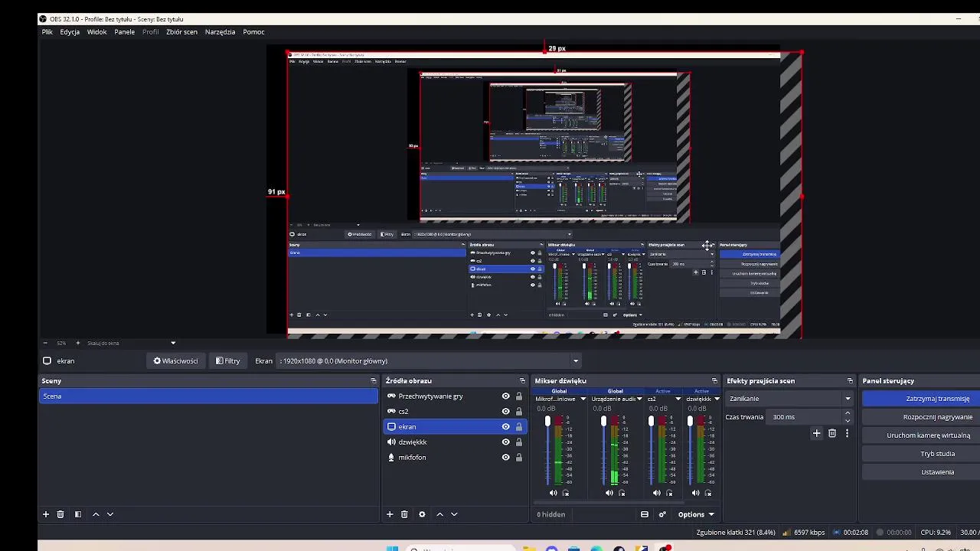Open source properties gear in Źródła obrazu
The image size is (980, 551).
click(x=422, y=514)
